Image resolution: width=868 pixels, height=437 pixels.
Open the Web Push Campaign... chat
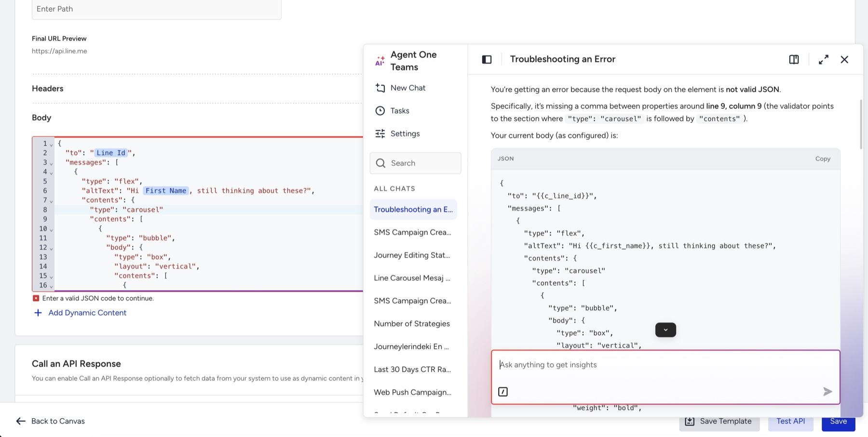point(413,392)
